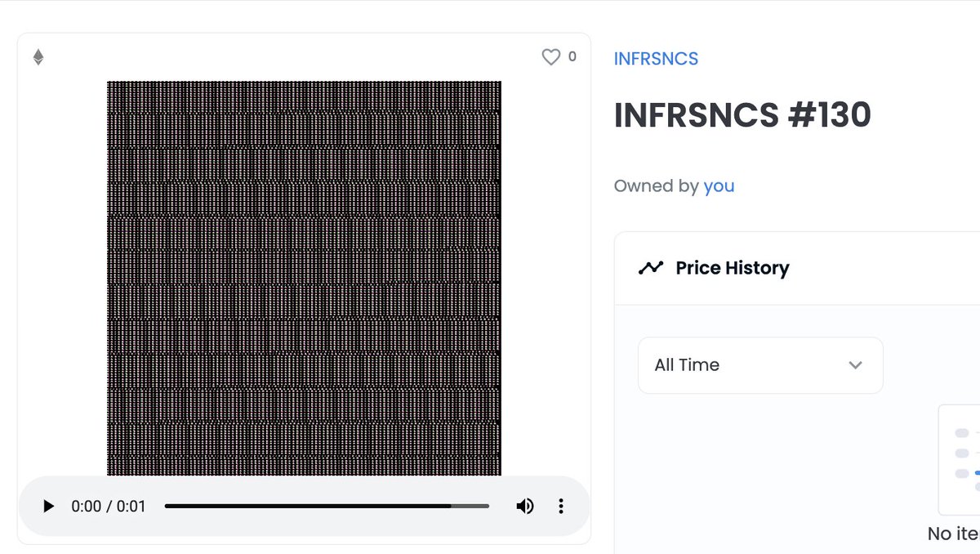
Task: Open the INFRSNCS #130 artwork image
Action: point(304,278)
